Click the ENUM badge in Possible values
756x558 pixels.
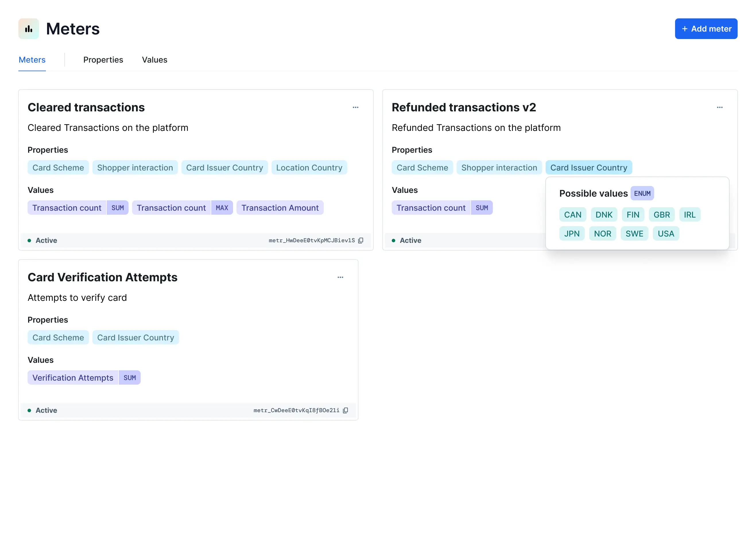pos(642,193)
